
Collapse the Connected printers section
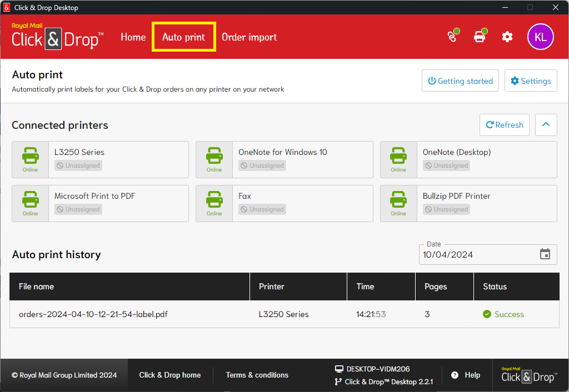click(x=546, y=125)
